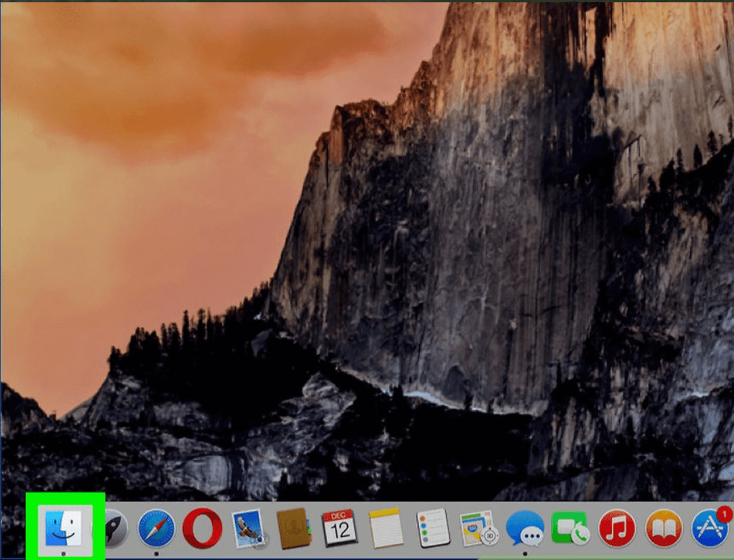This screenshot has width=734, height=560.
Task: Open the Safari browser
Action: coord(156,529)
